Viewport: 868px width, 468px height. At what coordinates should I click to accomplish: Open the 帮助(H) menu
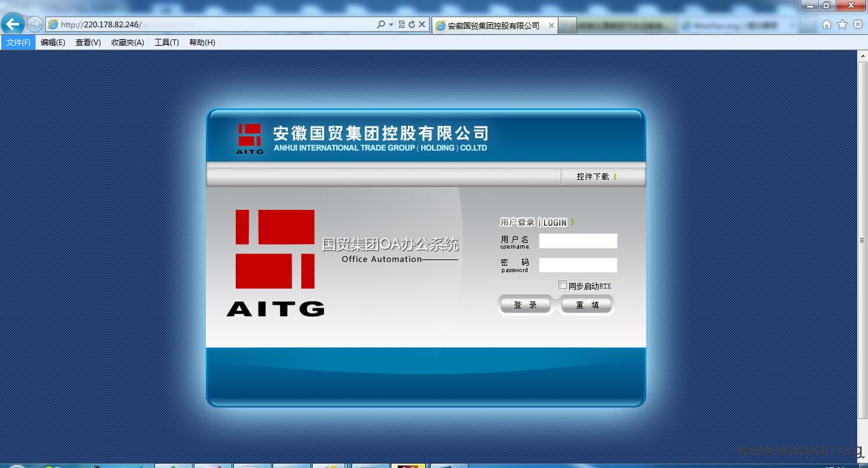(202, 43)
